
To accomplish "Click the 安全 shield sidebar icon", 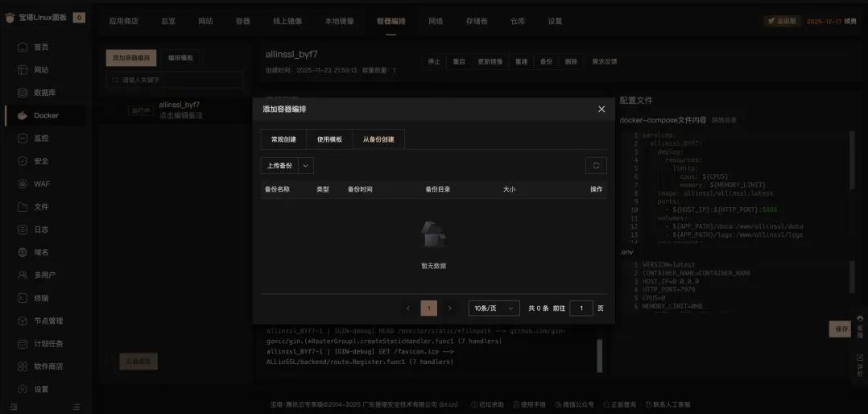I will pos(23,161).
